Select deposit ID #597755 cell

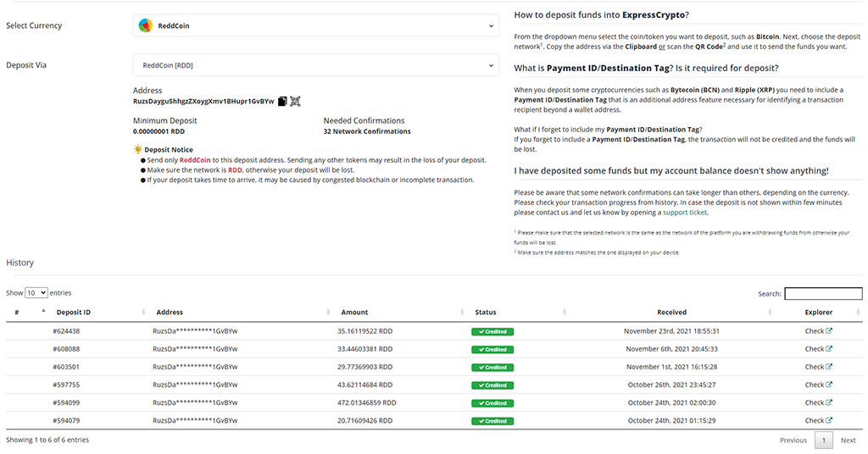pos(66,385)
